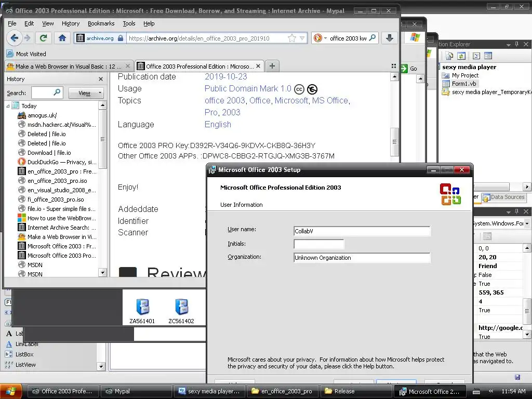The image size is (532, 399).
Task: Switch to the Release taskbar folder
Action: point(355,391)
